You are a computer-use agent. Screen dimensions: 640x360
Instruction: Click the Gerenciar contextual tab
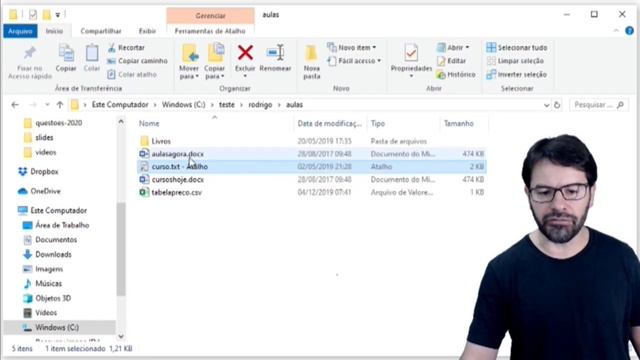tap(210, 16)
